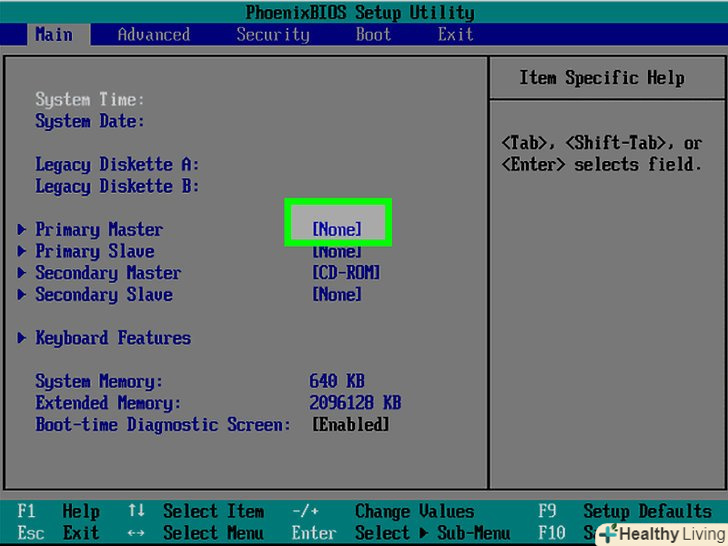Click the Enter Select Sub-Menu hint
Screen dimensions: 728x546
(x=401, y=533)
